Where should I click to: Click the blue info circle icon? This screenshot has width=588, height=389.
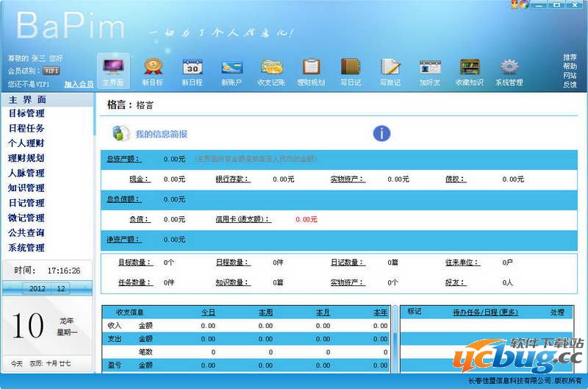click(x=381, y=134)
